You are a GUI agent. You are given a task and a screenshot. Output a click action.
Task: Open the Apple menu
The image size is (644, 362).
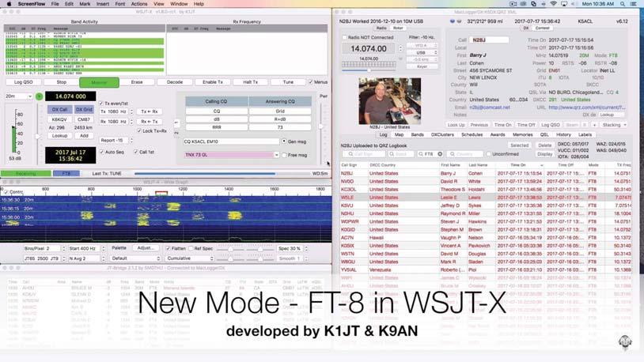[x=9, y=4]
